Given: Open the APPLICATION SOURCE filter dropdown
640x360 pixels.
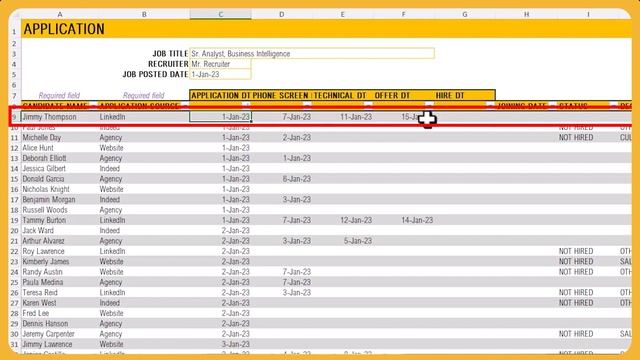Looking at the screenshot, I should click(x=185, y=105).
